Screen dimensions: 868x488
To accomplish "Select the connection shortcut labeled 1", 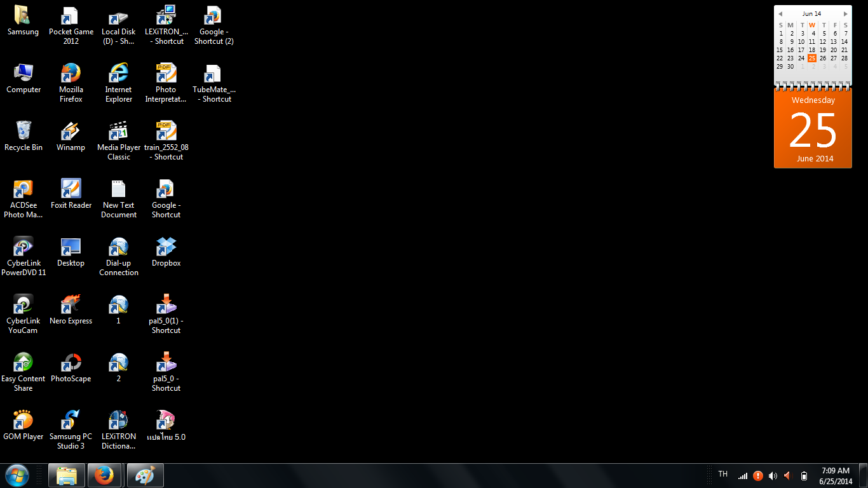I will (x=119, y=311).
